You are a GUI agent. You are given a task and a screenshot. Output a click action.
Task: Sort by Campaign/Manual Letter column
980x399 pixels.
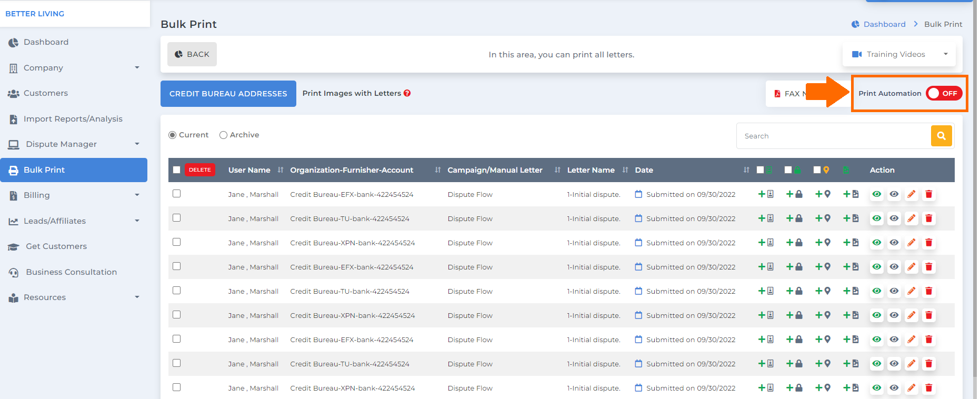(x=557, y=170)
